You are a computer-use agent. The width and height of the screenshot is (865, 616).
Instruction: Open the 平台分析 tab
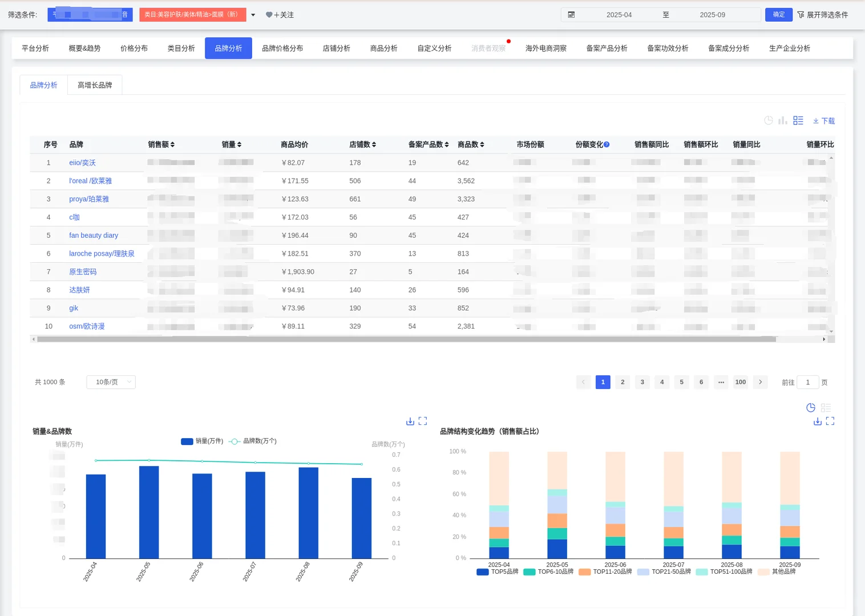35,48
